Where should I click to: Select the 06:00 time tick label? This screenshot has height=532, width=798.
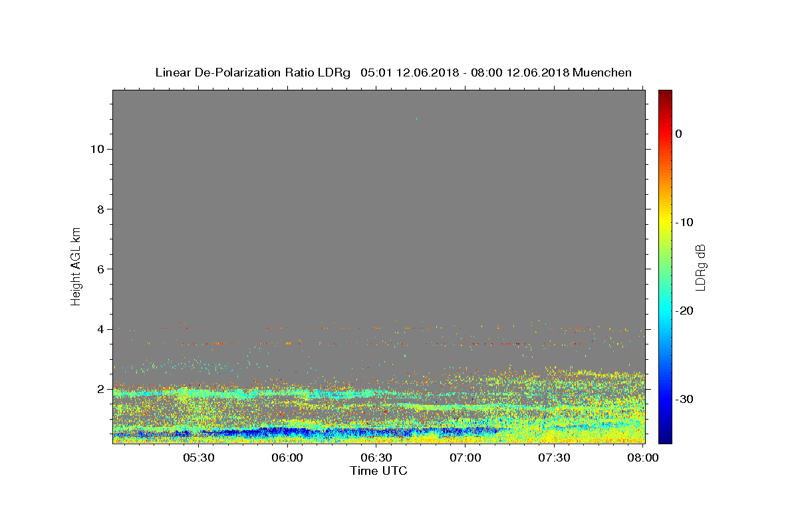[x=287, y=458]
